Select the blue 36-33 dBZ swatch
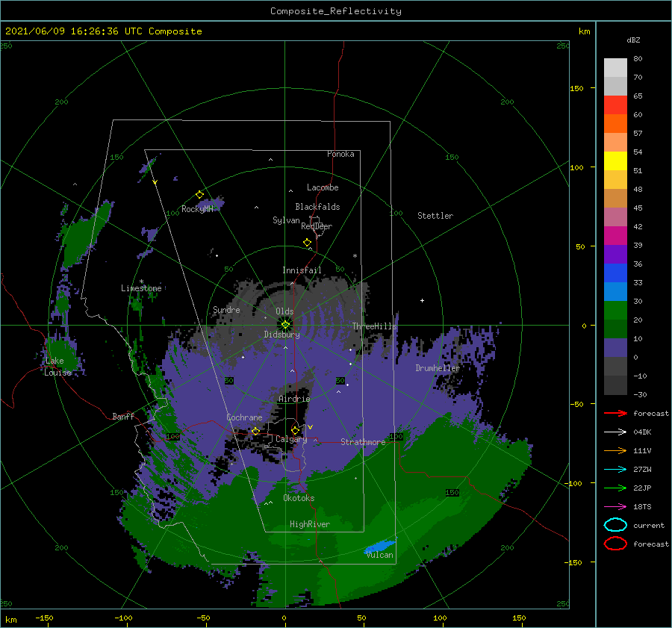 click(x=615, y=273)
